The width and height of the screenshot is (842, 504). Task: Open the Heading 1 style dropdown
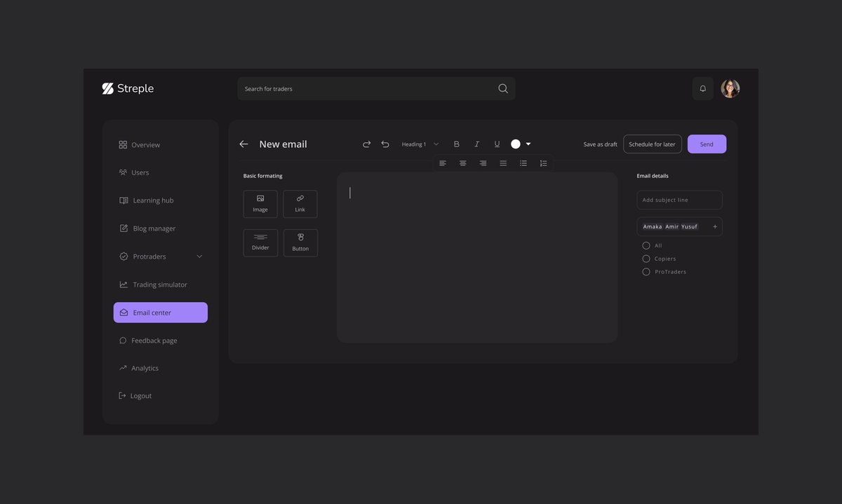click(x=420, y=144)
